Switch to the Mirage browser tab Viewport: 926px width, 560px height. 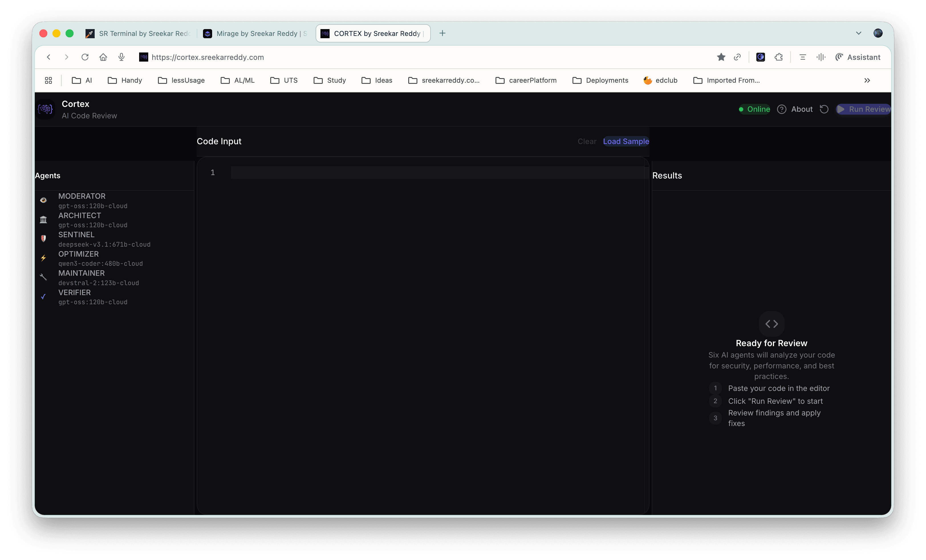pos(255,33)
